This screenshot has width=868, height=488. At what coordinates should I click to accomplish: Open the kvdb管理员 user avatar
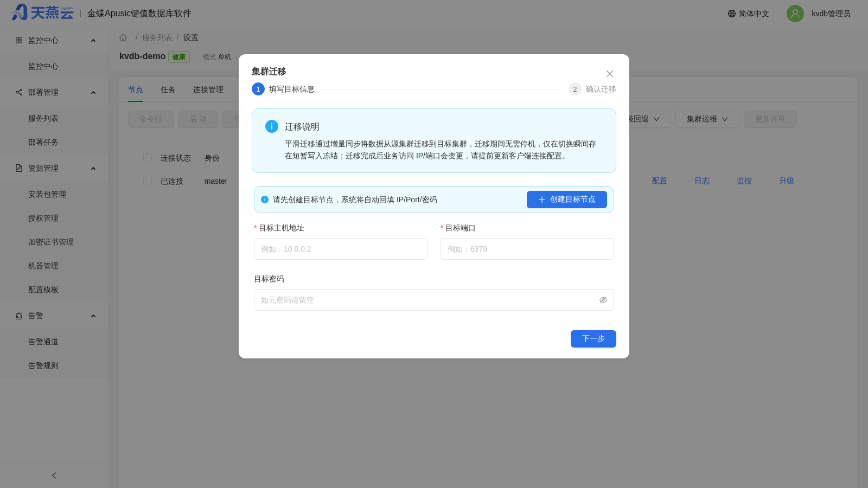[795, 14]
